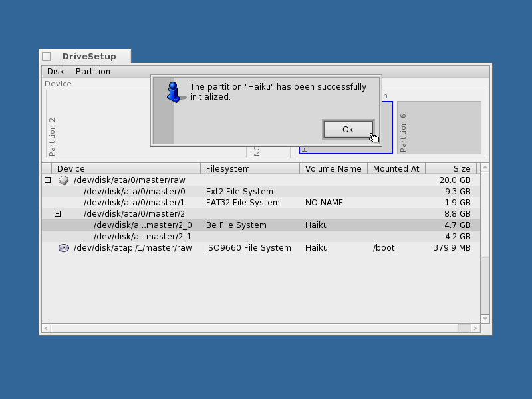This screenshot has height=399, width=532.
Task: Click the Partition 6 block in the device map
Action: coord(440,126)
